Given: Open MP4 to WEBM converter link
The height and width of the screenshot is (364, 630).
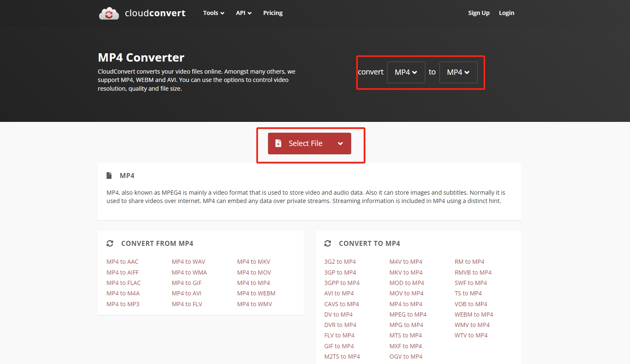Looking at the screenshot, I should point(256,293).
